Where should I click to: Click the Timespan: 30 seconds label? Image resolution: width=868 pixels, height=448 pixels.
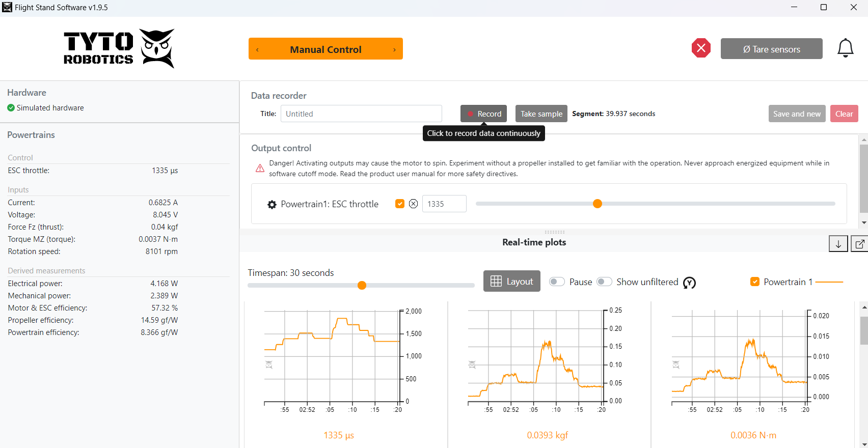[x=291, y=273]
